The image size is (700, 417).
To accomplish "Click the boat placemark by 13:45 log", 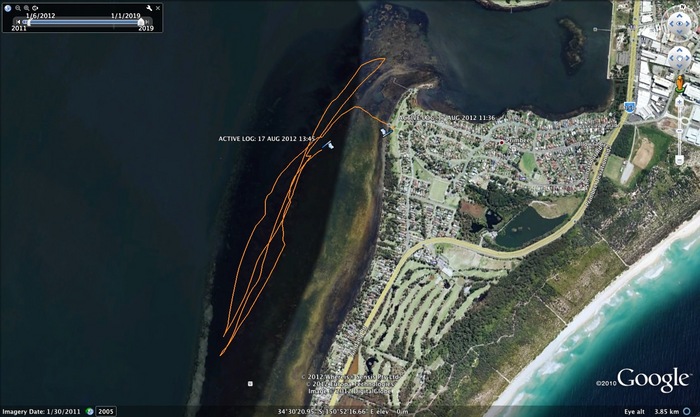I will click(329, 145).
